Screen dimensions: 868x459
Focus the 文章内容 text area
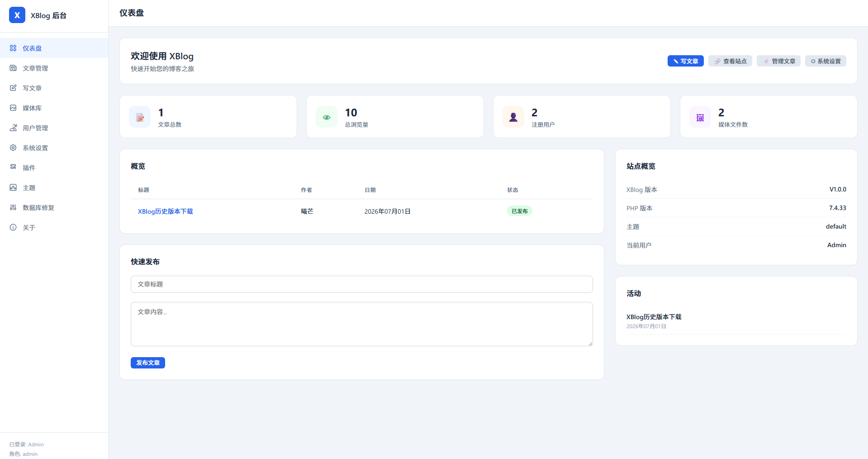362,324
